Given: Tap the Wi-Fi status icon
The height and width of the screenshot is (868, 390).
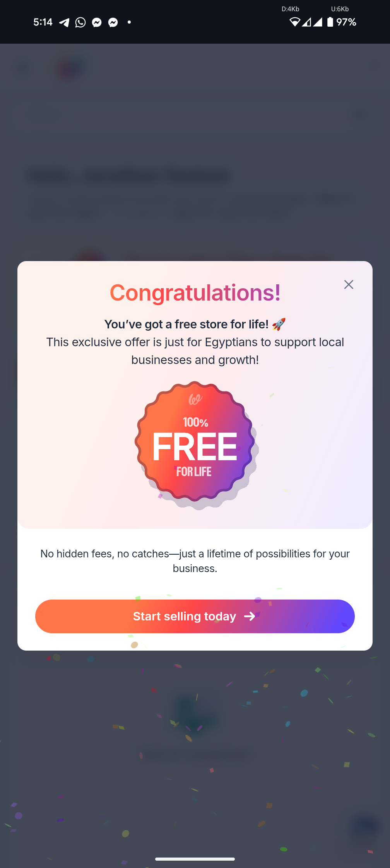Looking at the screenshot, I should click(294, 22).
